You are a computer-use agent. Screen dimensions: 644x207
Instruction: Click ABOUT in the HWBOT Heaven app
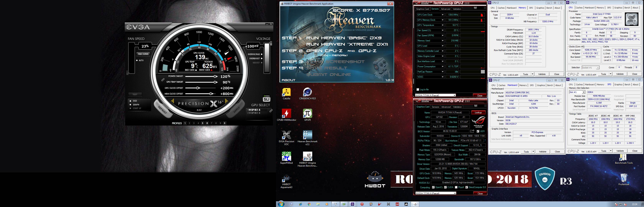pos(288,80)
